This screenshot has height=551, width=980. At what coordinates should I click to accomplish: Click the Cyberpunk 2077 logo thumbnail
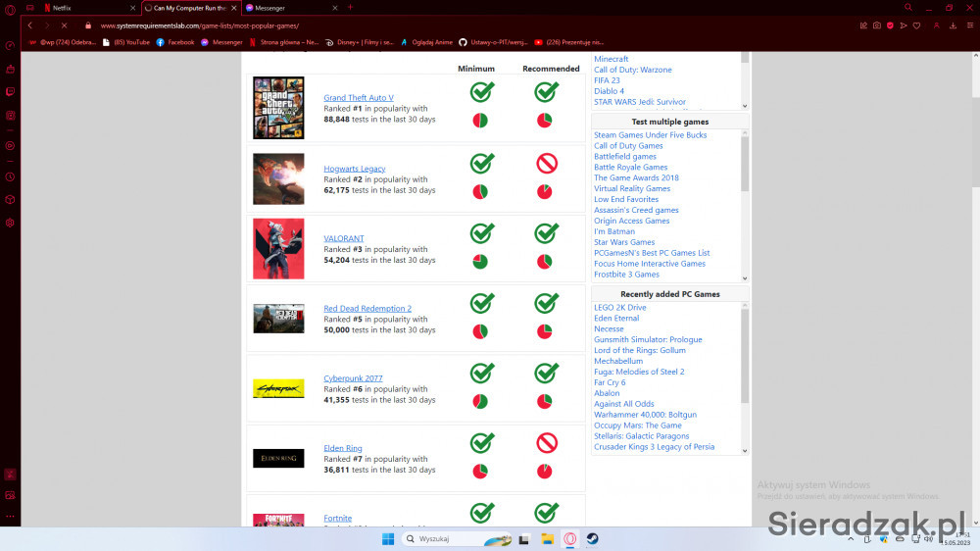(x=278, y=388)
